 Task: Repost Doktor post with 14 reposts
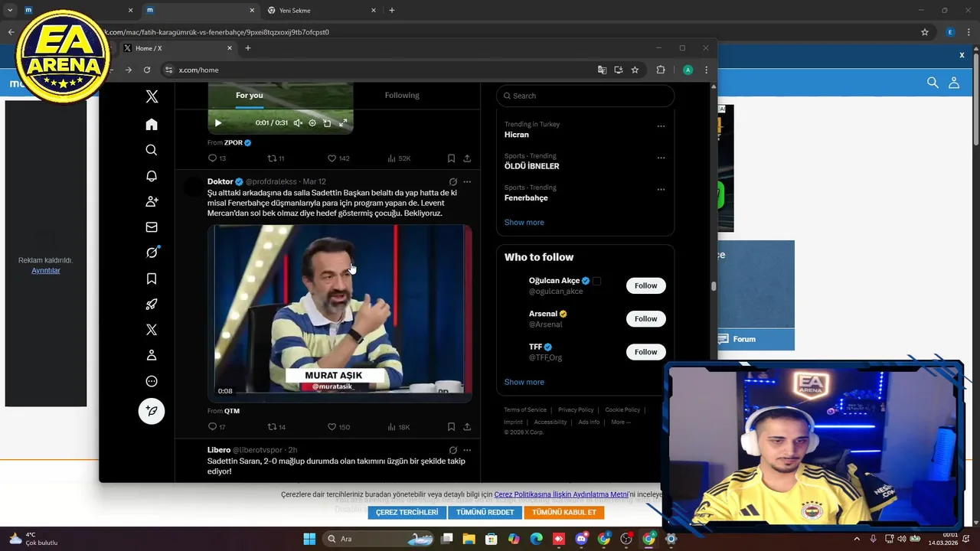276,427
